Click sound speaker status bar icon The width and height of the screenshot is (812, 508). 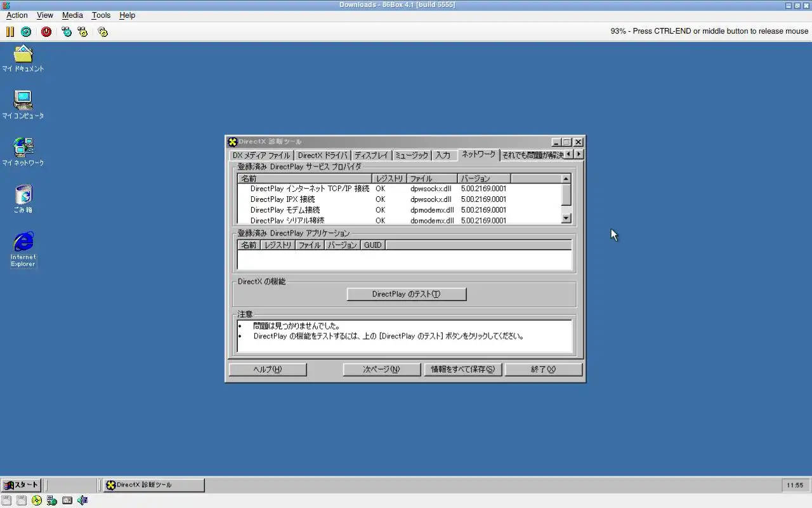[82, 500]
